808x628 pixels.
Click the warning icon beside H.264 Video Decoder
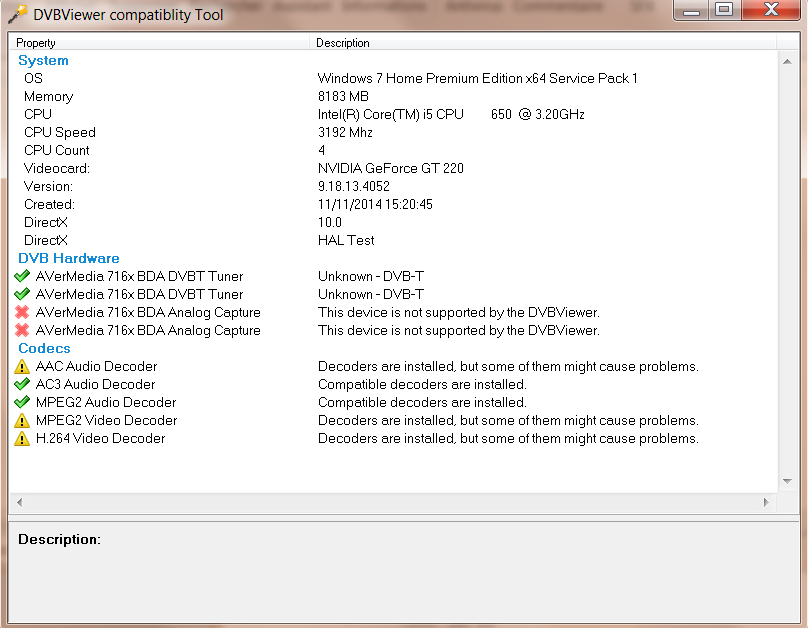coord(22,438)
